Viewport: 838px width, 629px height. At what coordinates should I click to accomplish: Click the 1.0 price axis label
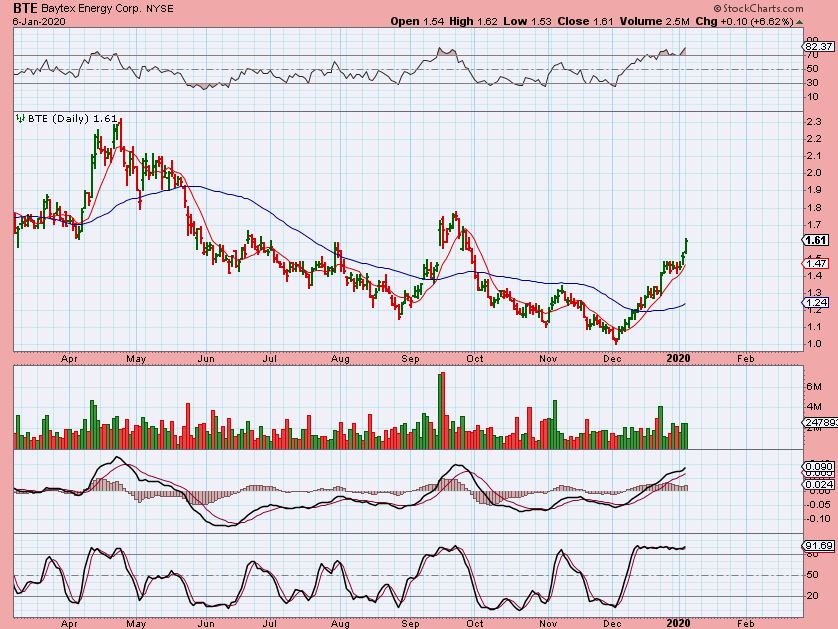click(x=813, y=344)
